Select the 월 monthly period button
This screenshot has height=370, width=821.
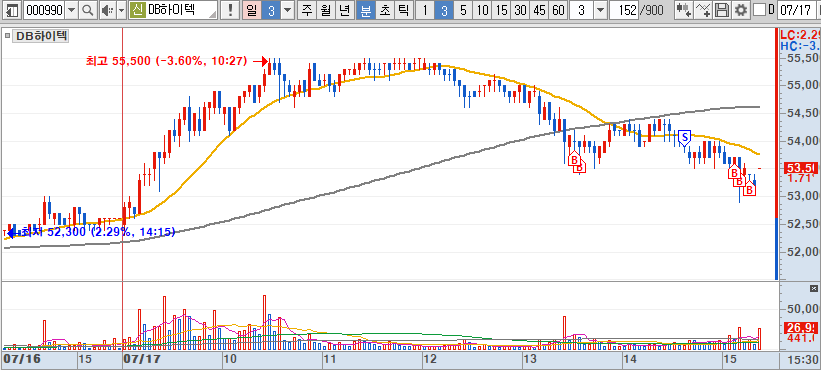click(325, 10)
